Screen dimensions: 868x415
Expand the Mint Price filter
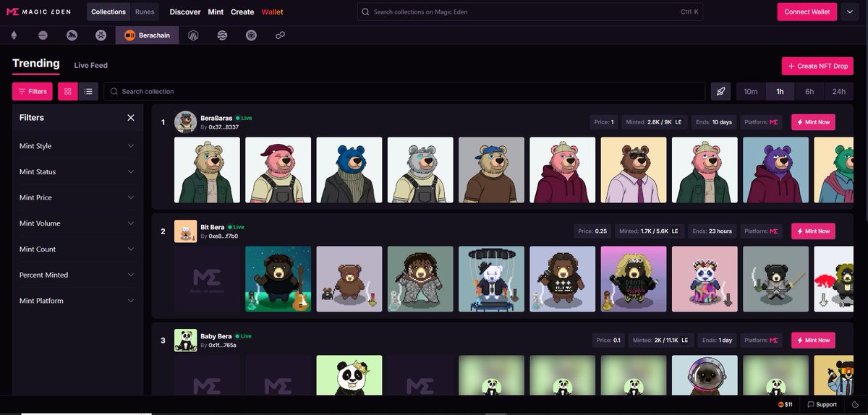point(77,197)
